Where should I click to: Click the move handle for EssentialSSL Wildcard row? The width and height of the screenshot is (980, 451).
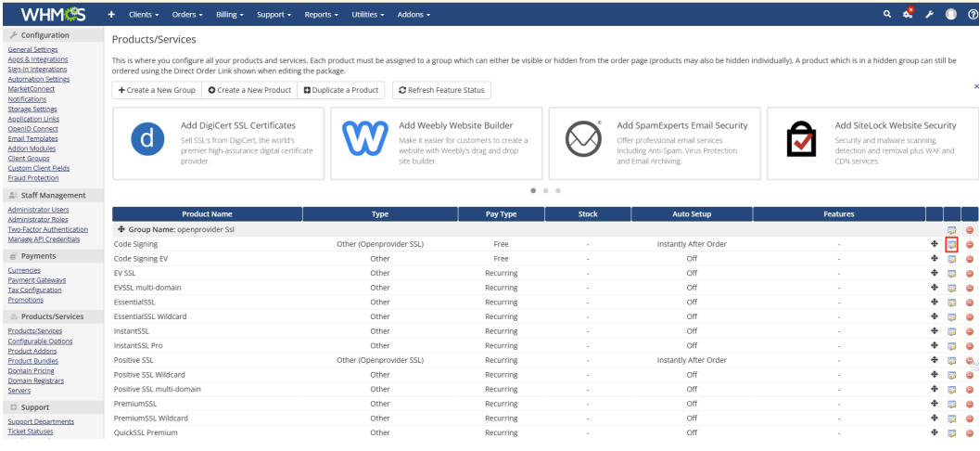[935, 316]
